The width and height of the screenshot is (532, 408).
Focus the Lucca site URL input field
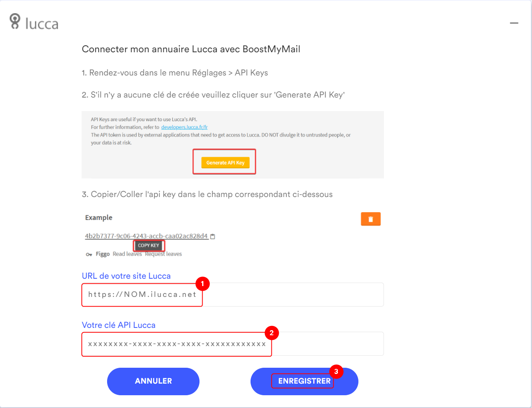[x=233, y=295]
